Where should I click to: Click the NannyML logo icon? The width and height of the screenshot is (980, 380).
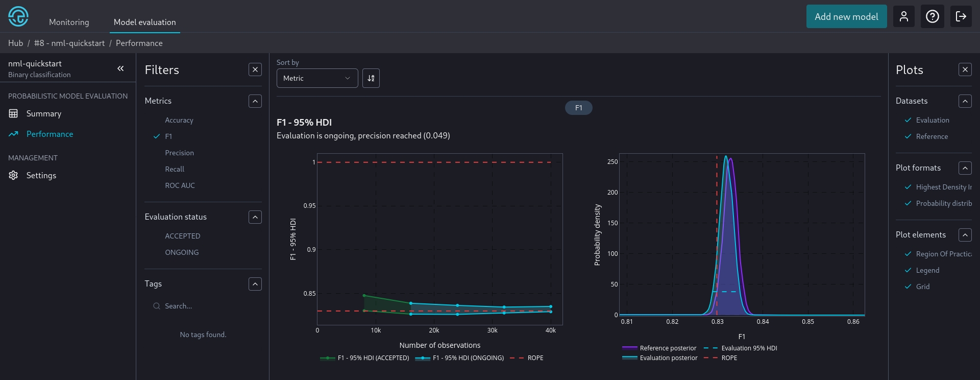[x=18, y=16]
